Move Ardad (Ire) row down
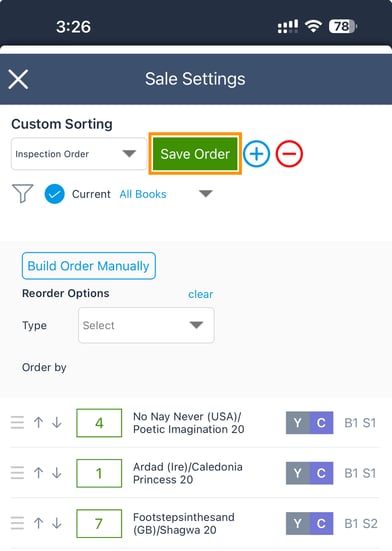392x551 pixels. pos(57,473)
